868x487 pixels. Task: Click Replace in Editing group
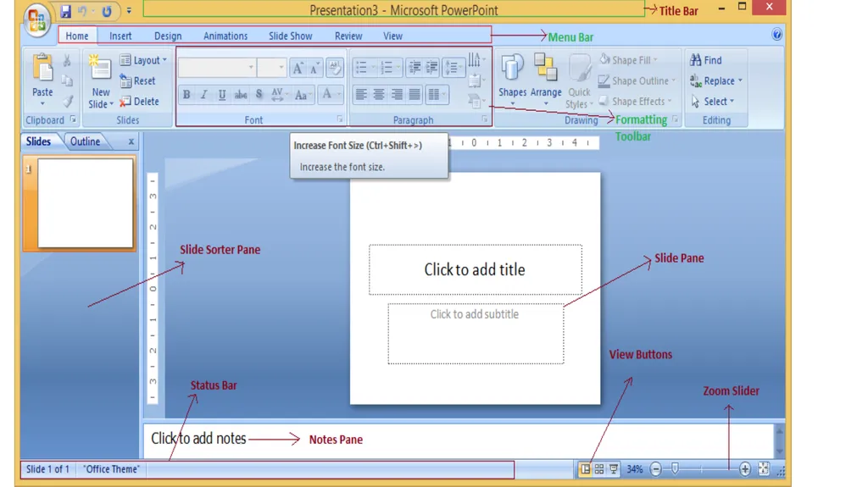click(x=716, y=80)
